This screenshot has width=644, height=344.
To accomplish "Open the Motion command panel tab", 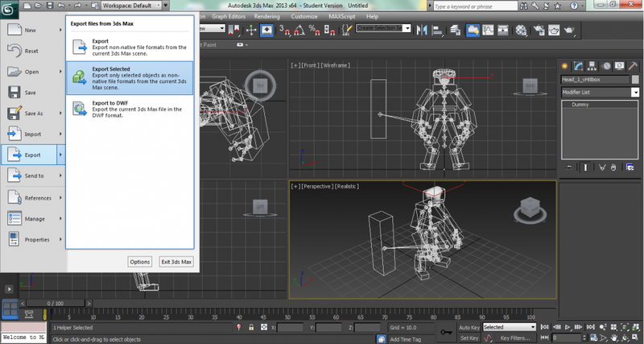I will [606, 66].
